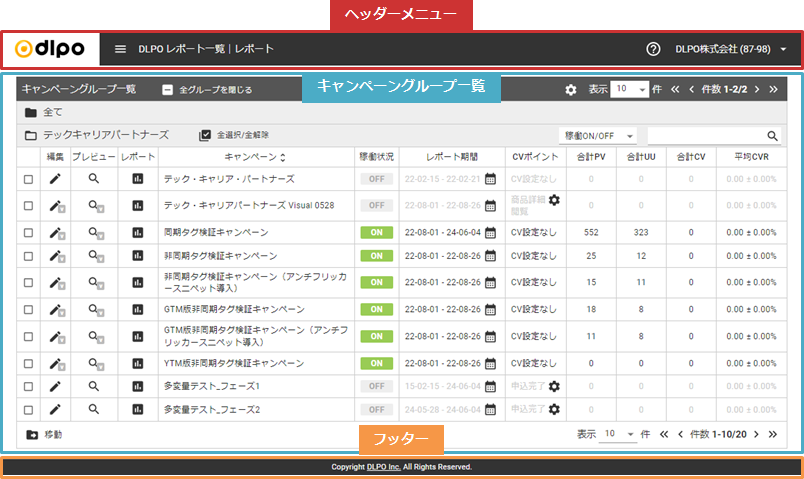
Task: Open DLPO Inc. link in footer
Action: (x=384, y=467)
